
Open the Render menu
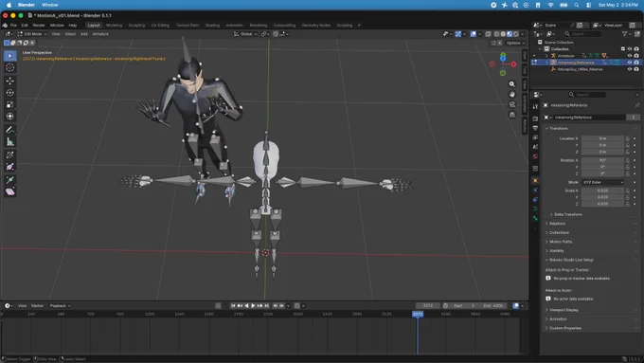point(39,26)
